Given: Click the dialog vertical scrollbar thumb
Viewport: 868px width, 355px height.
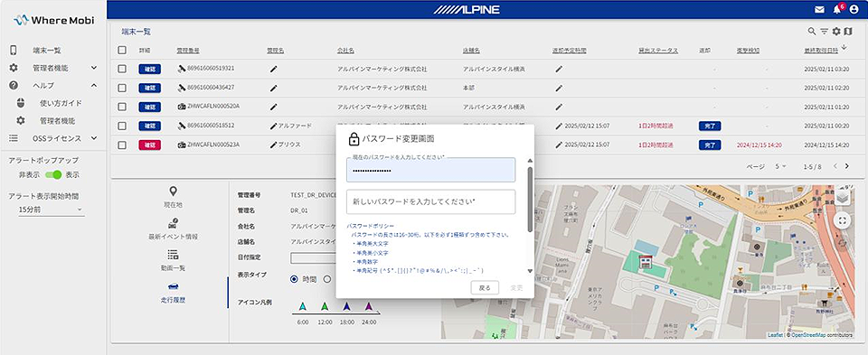Looking at the screenshot, I should click(x=530, y=199).
